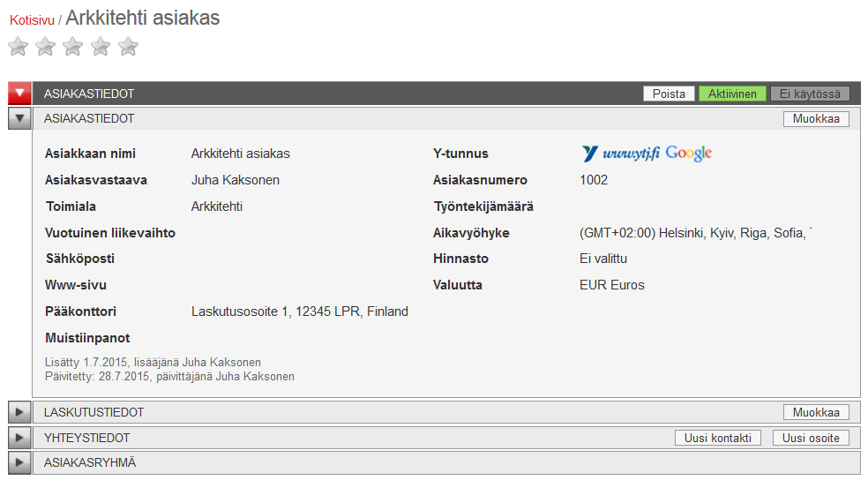This screenshot has height=488, width=868.
Task: Expand the Asiakasryhmä section
Action: click(x=19, y=462)
